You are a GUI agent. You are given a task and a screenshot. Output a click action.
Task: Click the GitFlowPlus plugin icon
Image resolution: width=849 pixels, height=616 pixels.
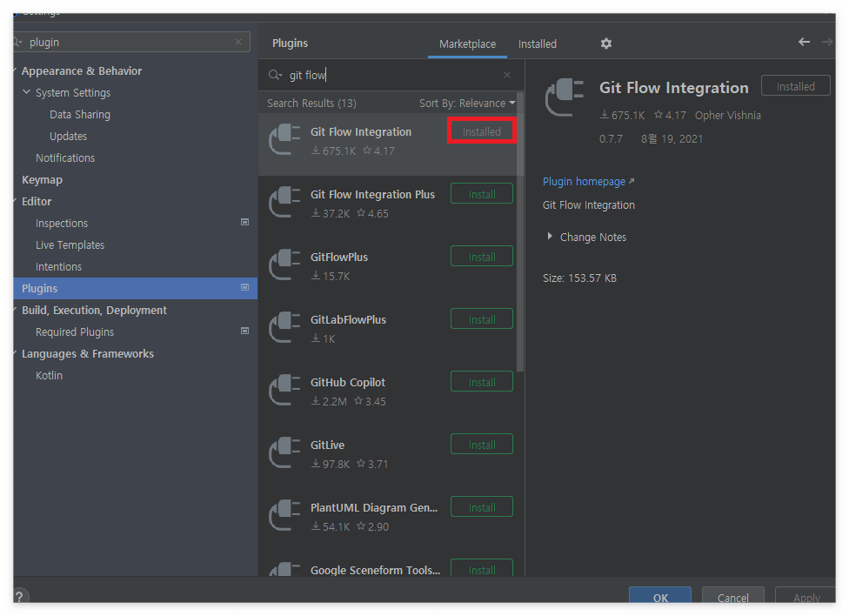tap(284, 265)
